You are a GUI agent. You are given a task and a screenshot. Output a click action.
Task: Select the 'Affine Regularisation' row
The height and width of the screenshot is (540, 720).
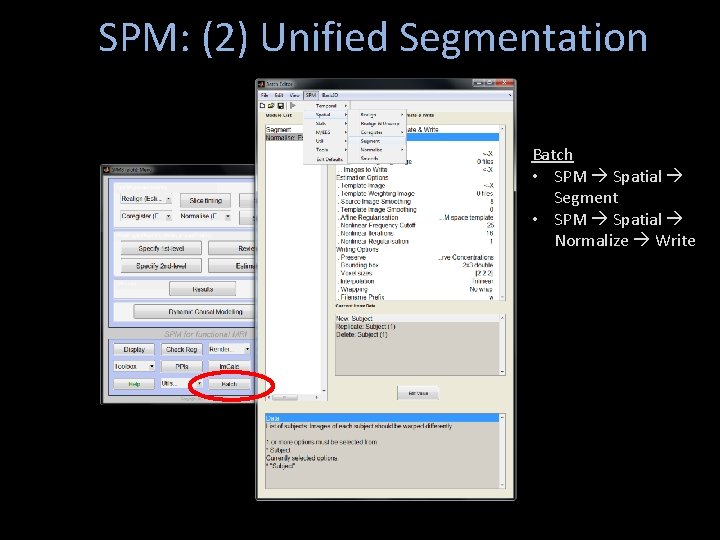(416, 218)
